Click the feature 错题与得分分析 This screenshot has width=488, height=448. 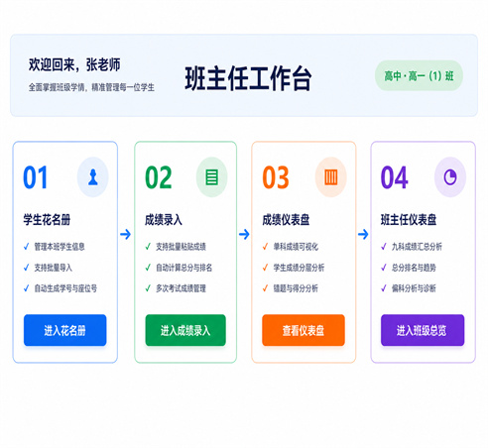tap(296, 288)
